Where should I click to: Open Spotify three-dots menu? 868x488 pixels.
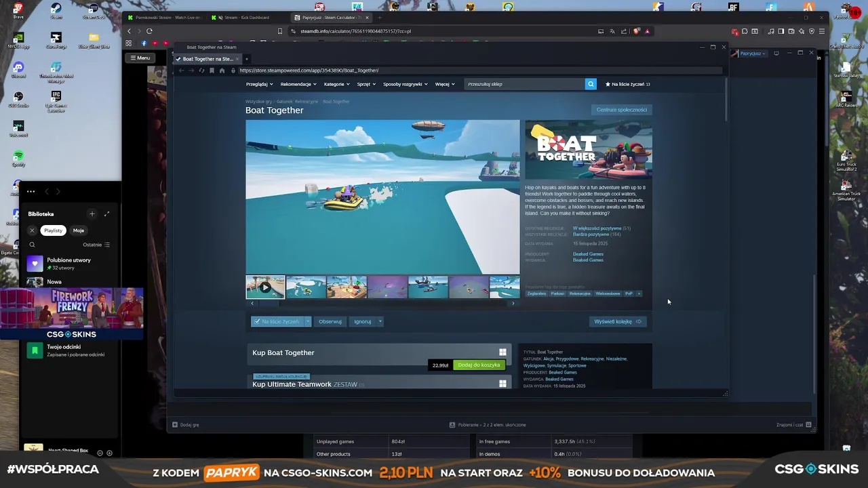pyautogui.click(x=31, y=192)
